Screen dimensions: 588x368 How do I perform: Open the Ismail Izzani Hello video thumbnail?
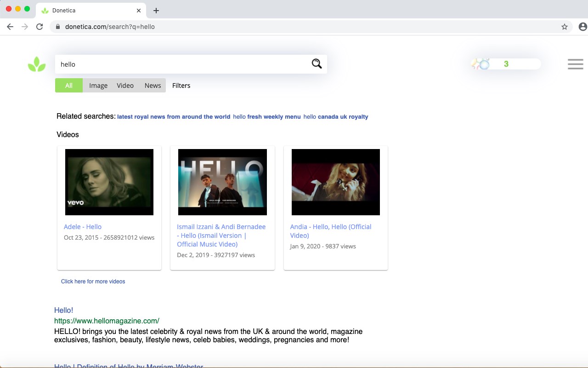[x=222, y=182]
